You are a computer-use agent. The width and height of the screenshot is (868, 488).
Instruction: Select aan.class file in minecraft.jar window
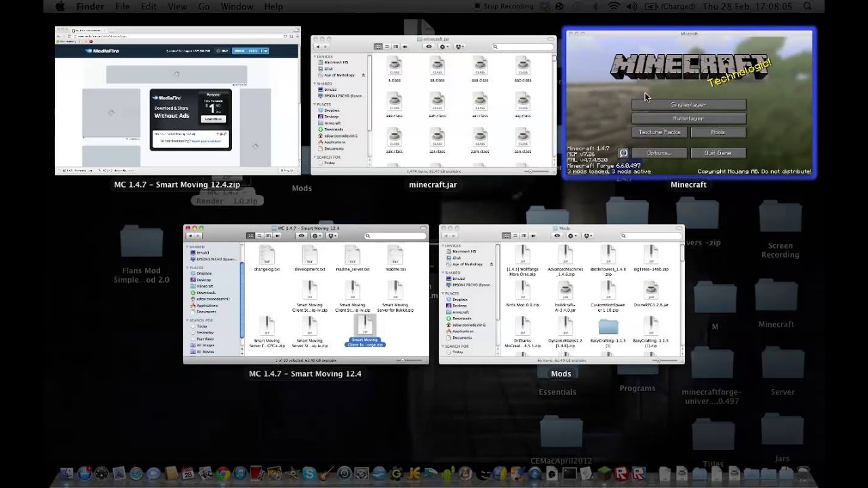click(x=522, y=141)
